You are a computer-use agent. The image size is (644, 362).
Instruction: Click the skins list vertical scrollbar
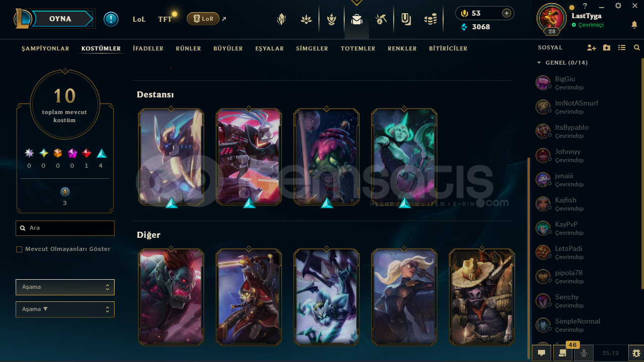click(x=528, y=251)
